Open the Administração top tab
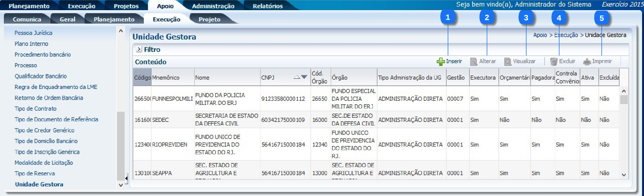Viewport: 644px width, 196px height. pos(213,6)
